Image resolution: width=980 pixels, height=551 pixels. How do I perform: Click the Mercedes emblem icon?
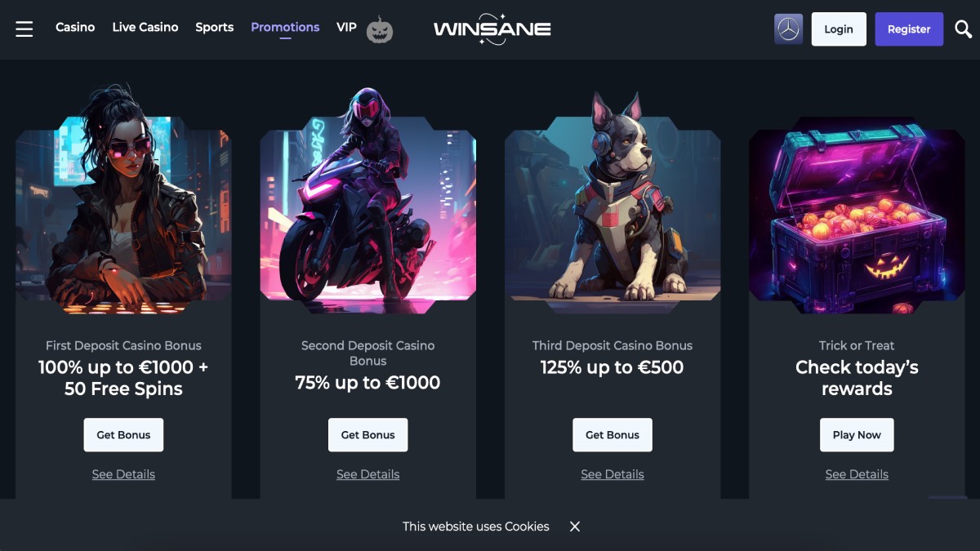(x=788, y=29)
